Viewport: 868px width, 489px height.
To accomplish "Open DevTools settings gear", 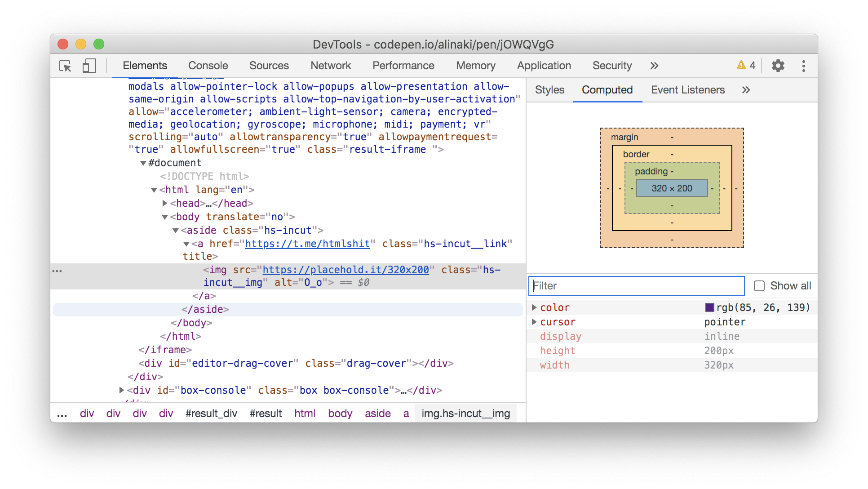I will (778, 66).
